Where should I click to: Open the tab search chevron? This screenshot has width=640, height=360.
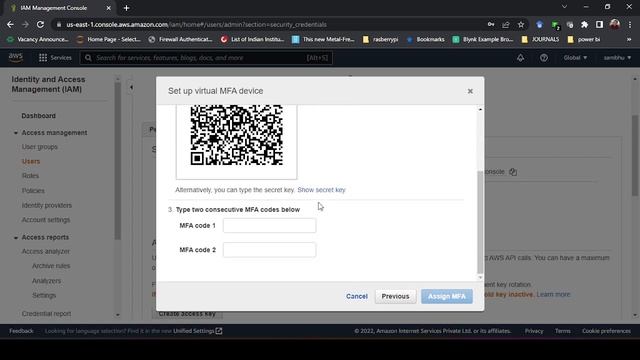coord(564,7)
